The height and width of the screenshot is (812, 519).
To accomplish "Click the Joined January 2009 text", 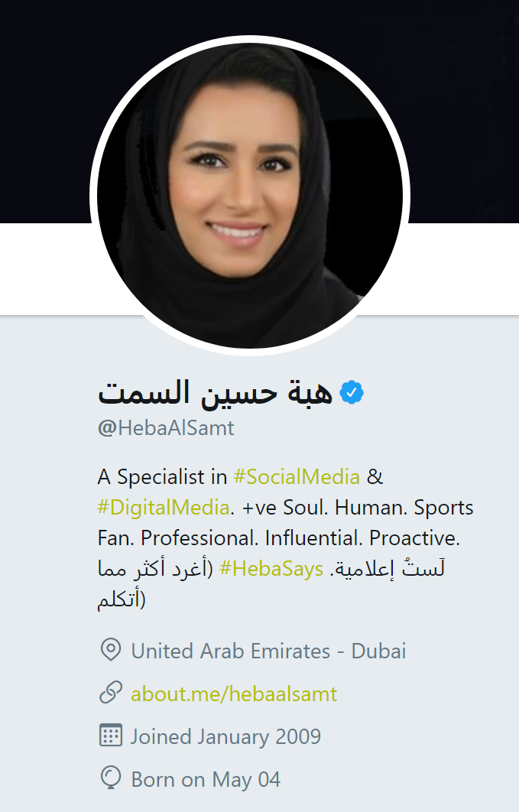I will tap(225, 736).
